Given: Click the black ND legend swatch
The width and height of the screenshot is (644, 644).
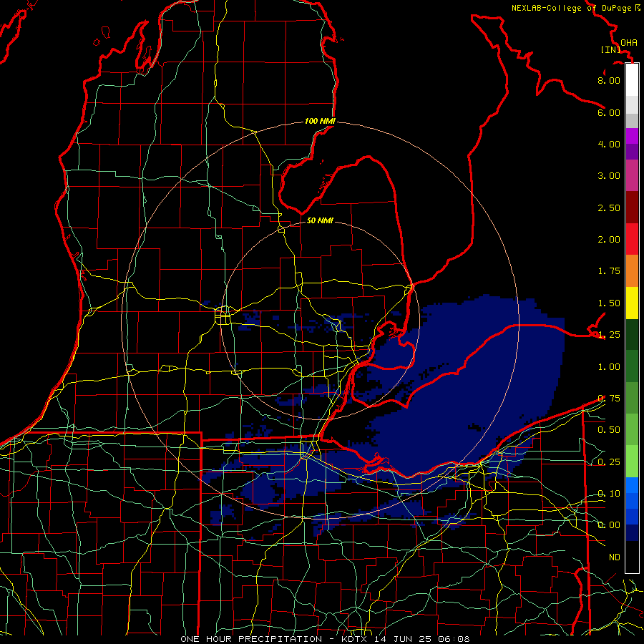Looking at the screenshot, I should click(x=632, y=557).
